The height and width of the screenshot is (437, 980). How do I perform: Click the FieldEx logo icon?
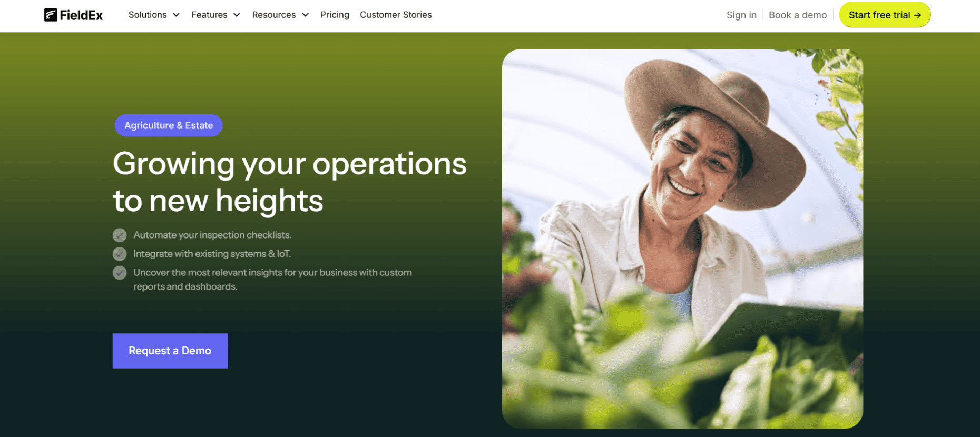click(51, 15)
